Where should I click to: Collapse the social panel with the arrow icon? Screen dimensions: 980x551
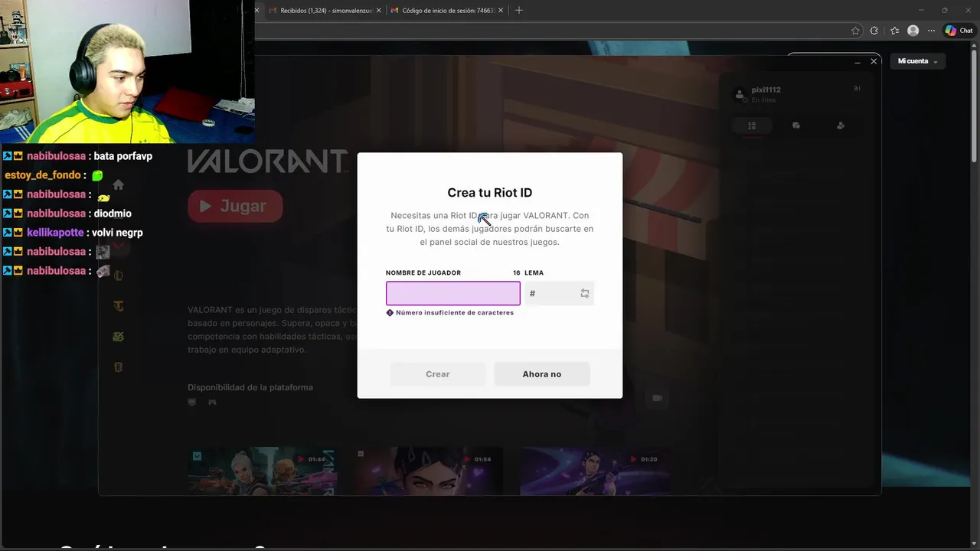click(x=857, y=89)
